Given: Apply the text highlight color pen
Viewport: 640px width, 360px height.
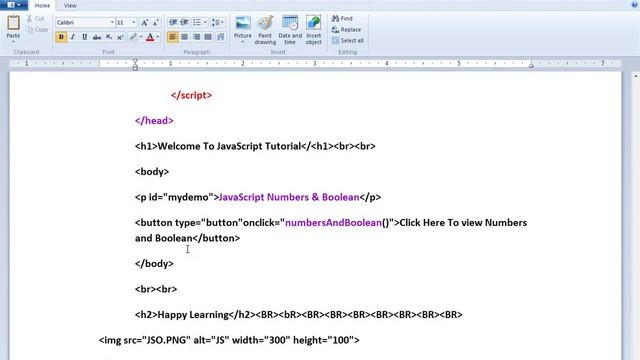Looking at the screenshot, I should (133, 37).
